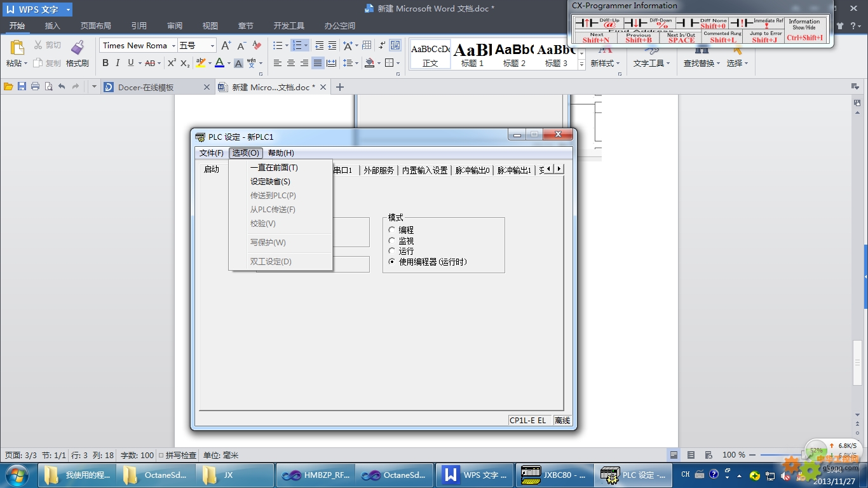Apply the 标题 2 heading style
This screenshot has height=488, width=868.
coord(514,55)
